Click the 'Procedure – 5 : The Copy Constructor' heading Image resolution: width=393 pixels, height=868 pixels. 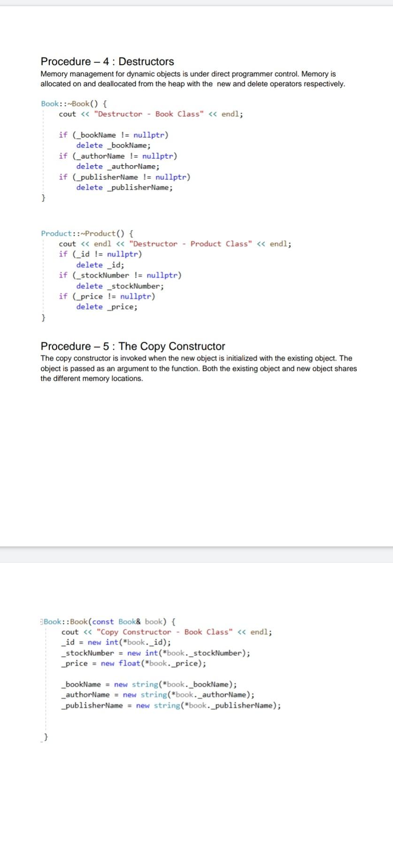(133, 346)
